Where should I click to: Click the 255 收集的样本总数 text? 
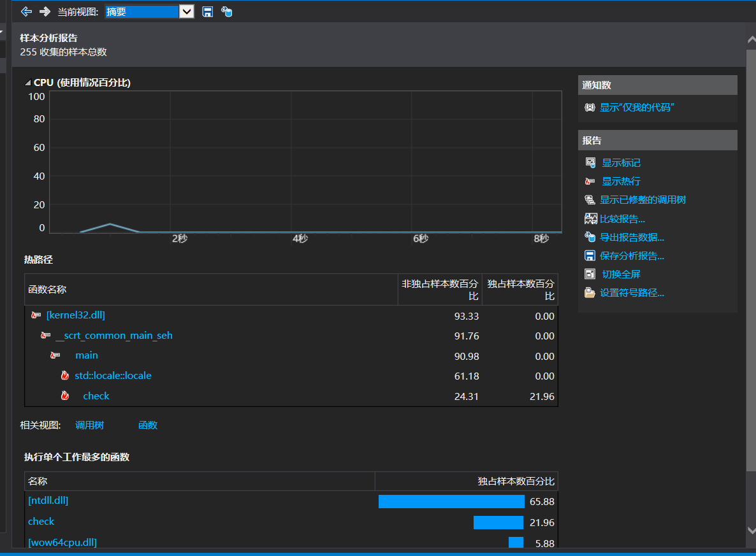(63, 52)
